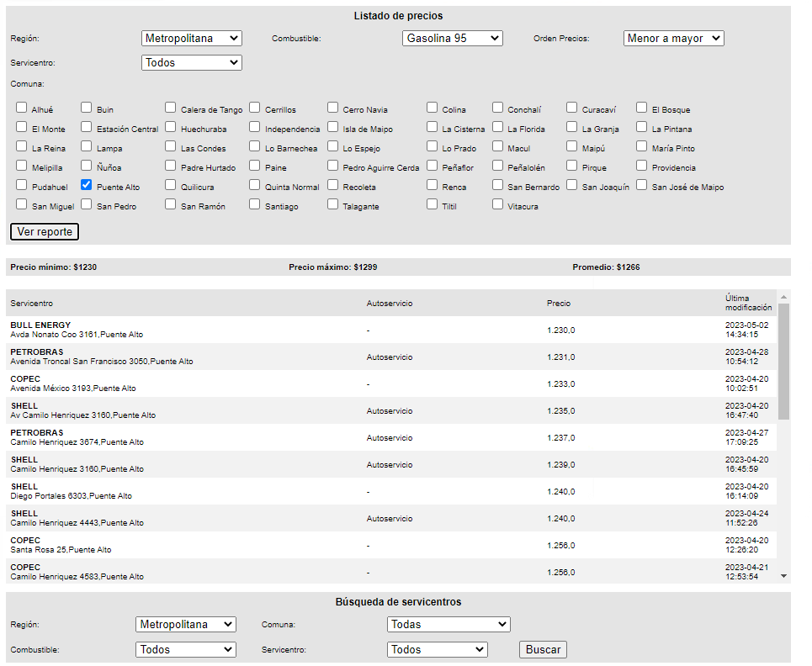Tick the Conchalí checkbox
The width and height of the screenshot is (812, 666).
click(x=497, y=107)
